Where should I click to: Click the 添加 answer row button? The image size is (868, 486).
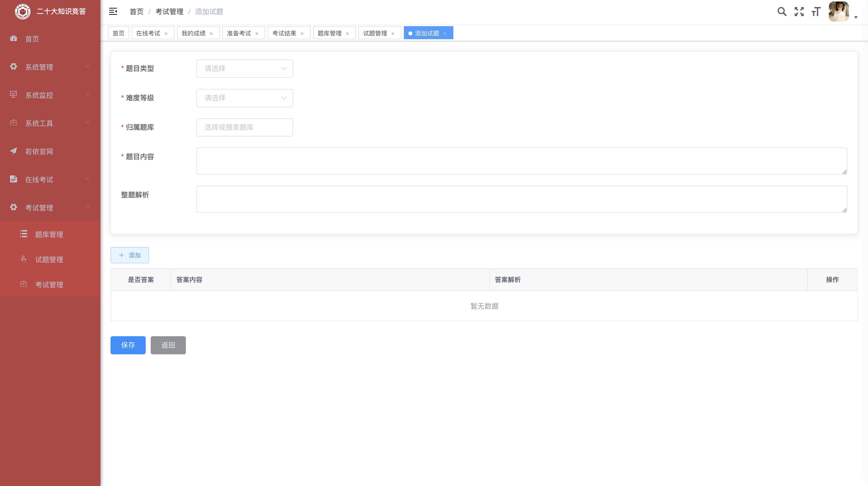click(129, 255)
